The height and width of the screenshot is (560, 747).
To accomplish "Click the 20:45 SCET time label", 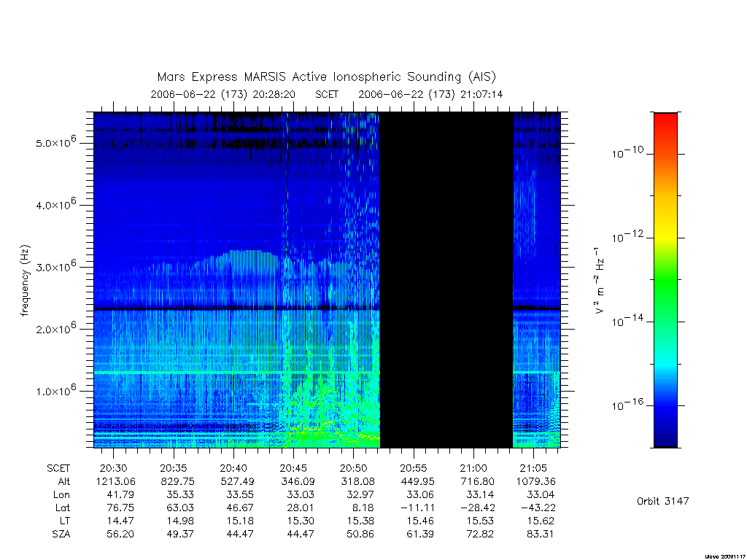I will tap(293, 468).
